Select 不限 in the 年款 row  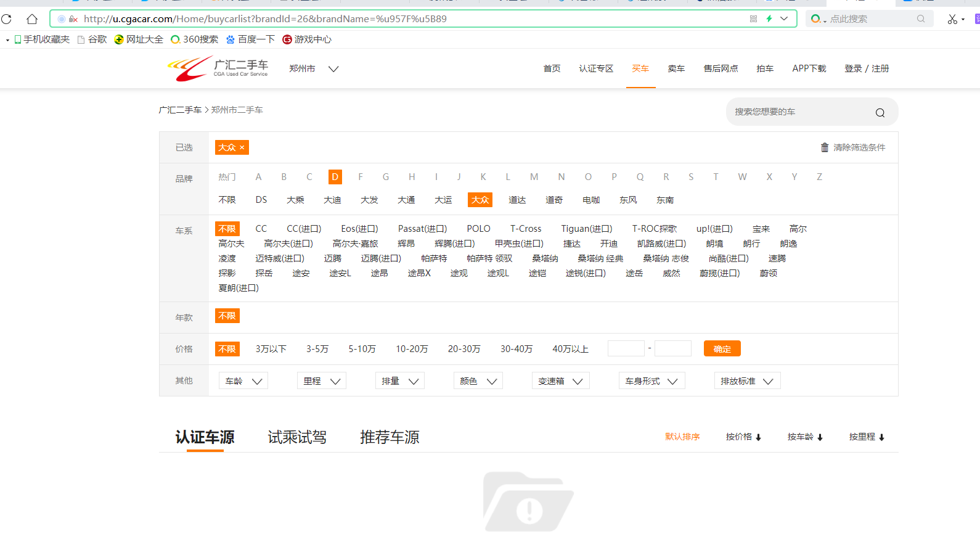pos(227,316)
